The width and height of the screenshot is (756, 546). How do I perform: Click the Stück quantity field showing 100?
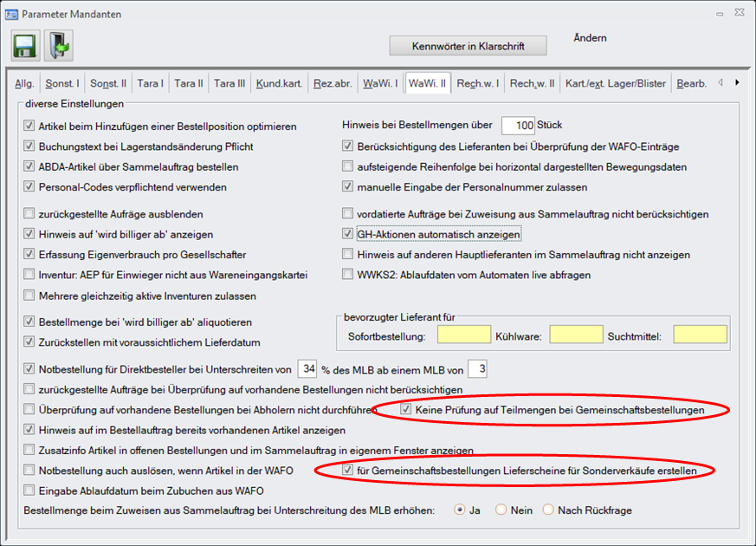pyautogui.click(x=518, y=126)
